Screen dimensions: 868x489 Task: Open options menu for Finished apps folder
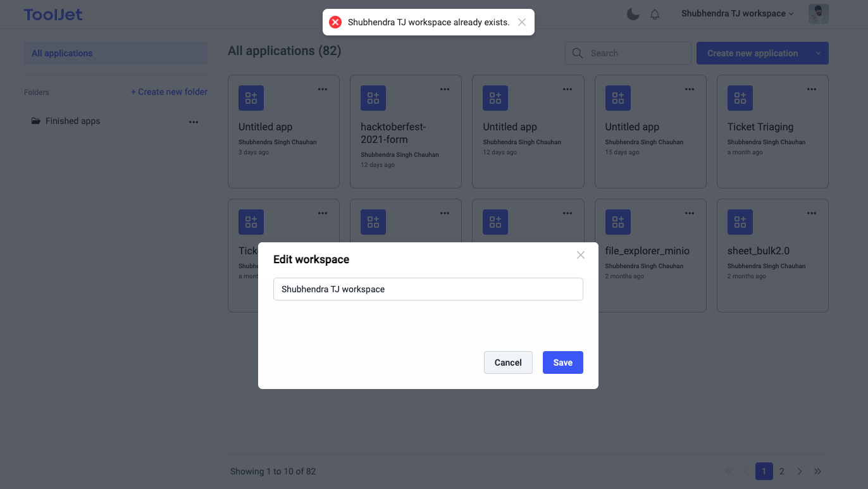(193, 121)
